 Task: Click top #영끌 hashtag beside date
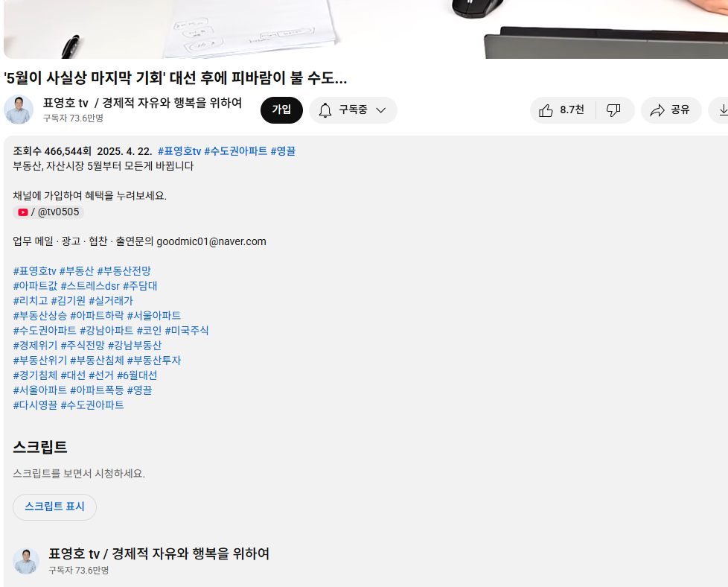283,151
